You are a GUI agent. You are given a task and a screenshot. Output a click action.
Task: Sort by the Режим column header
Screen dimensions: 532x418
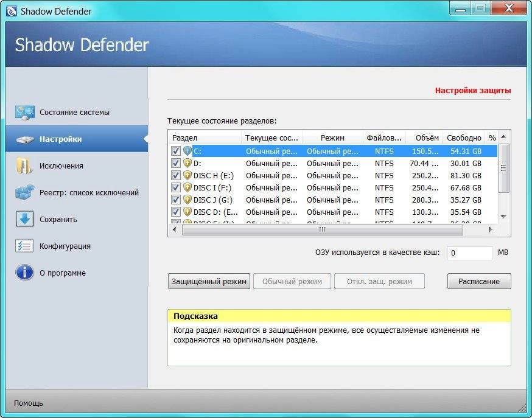point(332,138)
